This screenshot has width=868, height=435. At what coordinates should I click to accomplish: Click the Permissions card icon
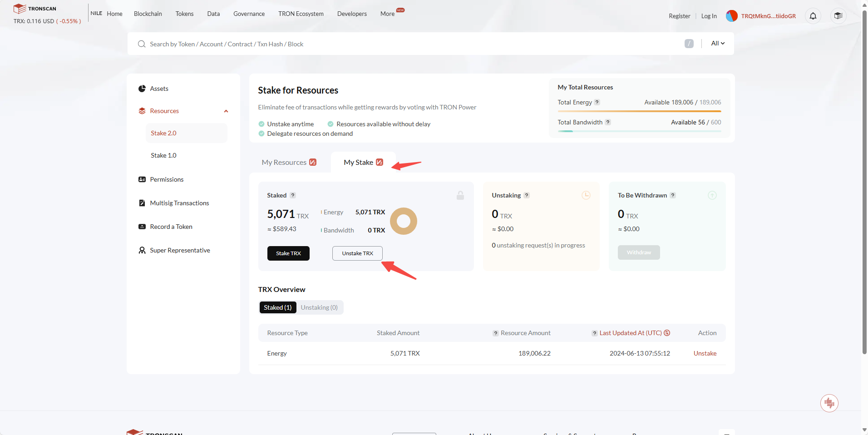(142, 179)
